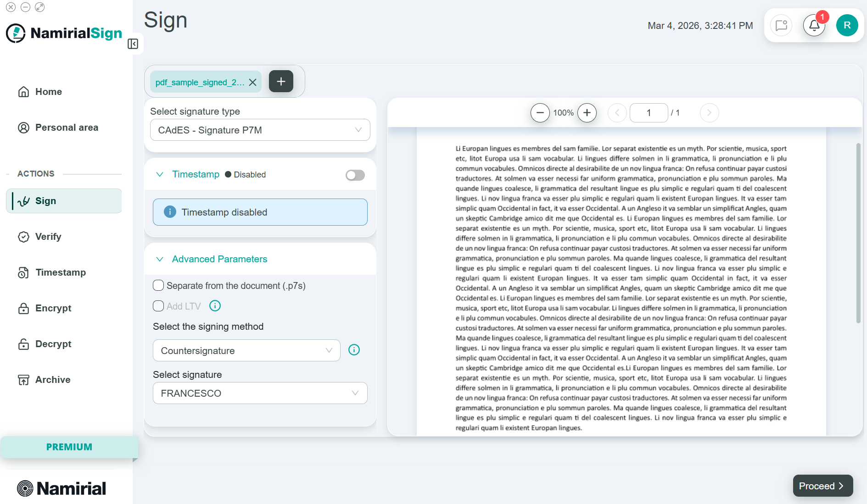Screen dimensions: 867x504
Task: Open the Encrypt action
Action: (64, 308)
